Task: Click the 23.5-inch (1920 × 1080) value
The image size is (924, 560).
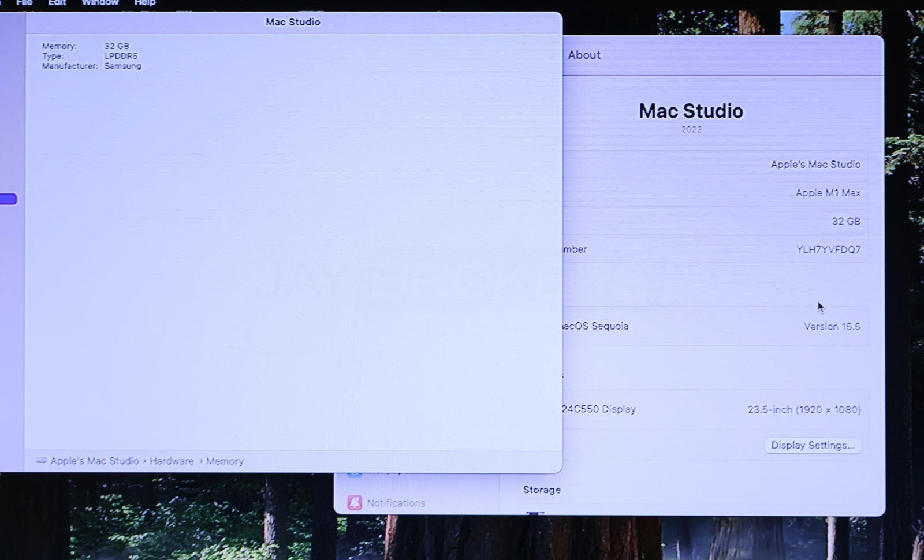Action: [x=804, y=409]
